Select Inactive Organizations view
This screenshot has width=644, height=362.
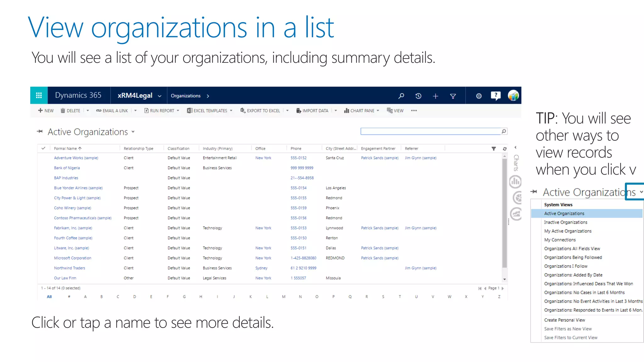coord(566,222)
